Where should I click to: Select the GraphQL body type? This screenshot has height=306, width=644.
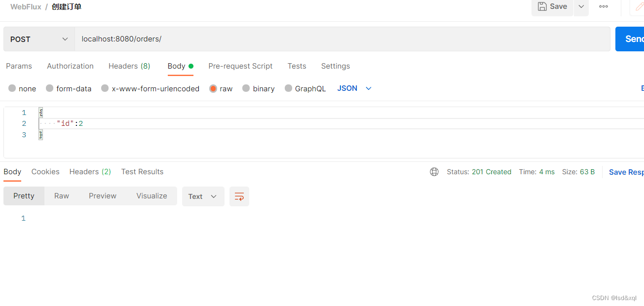305,88
